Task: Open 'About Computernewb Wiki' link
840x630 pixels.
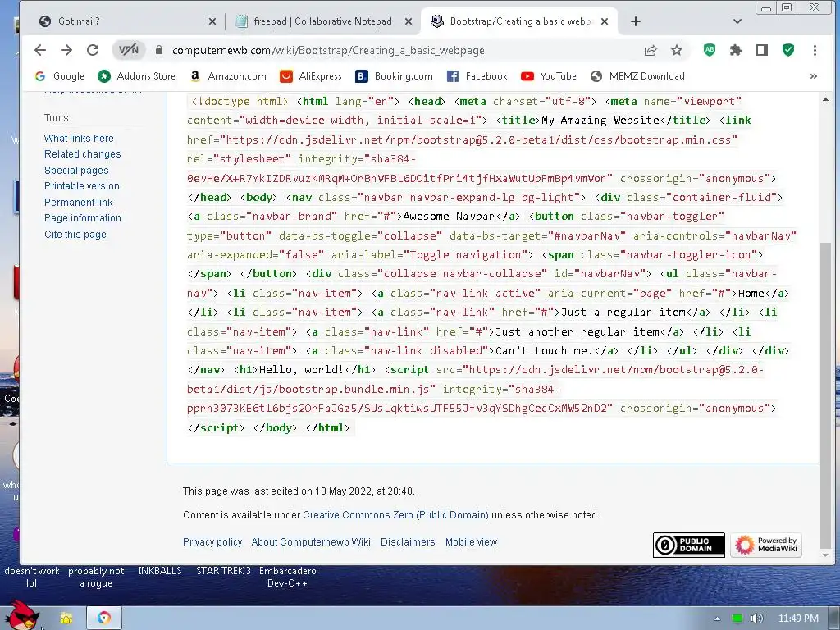Action: pos(311,542)
